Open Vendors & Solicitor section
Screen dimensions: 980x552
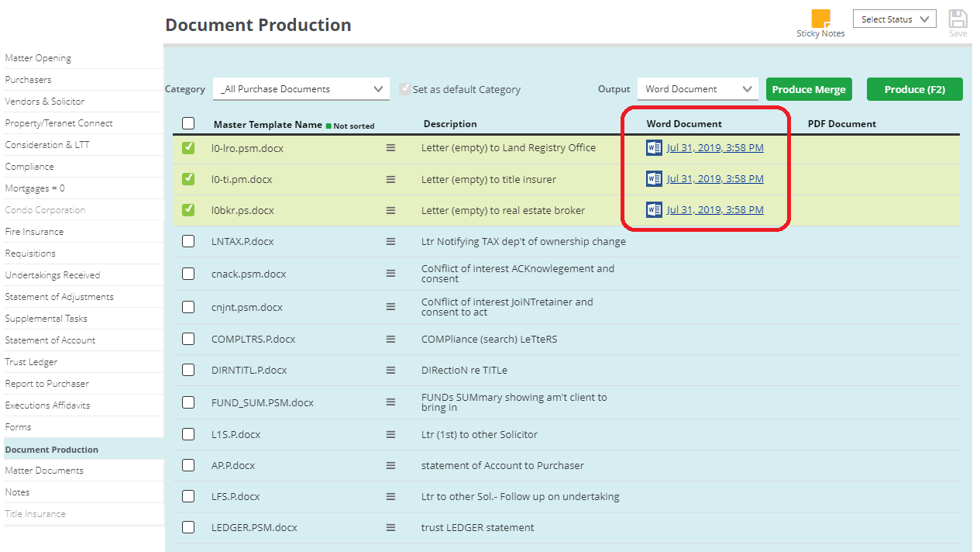coord(45,102)
